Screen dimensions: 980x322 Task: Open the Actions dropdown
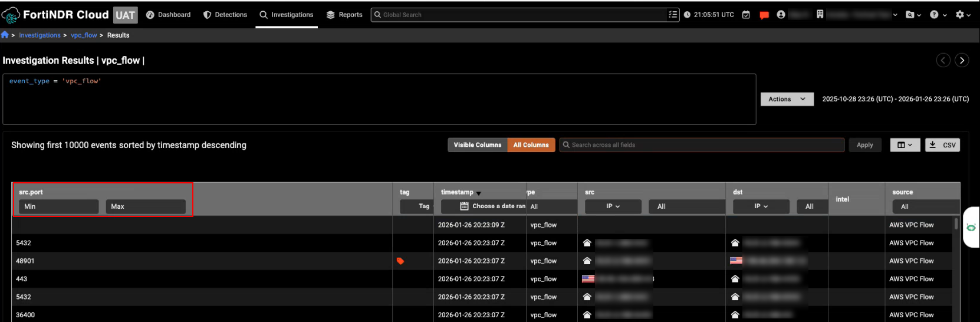coord(787,99)
